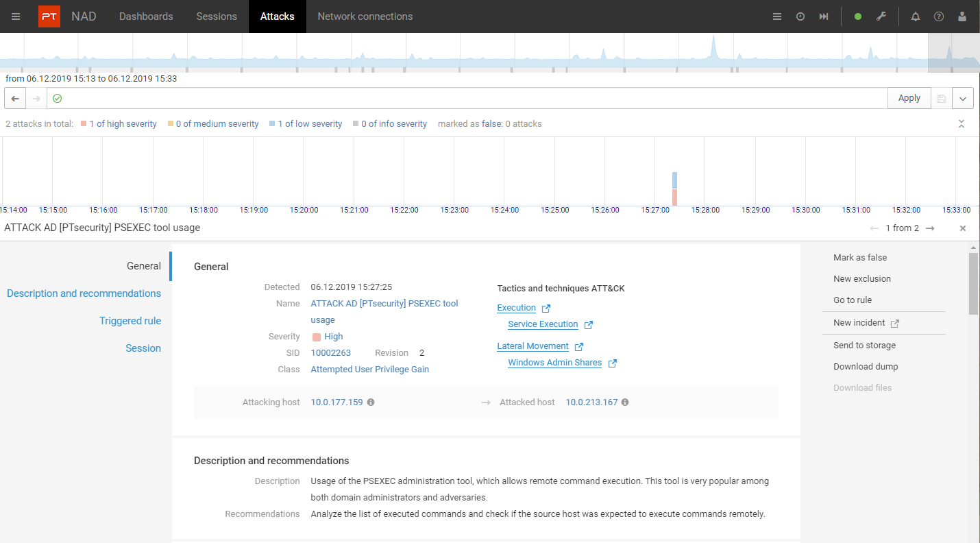Open the Service Execution technique link
The width and height of the screenshot is (980, 543).
tap(543, 324)
